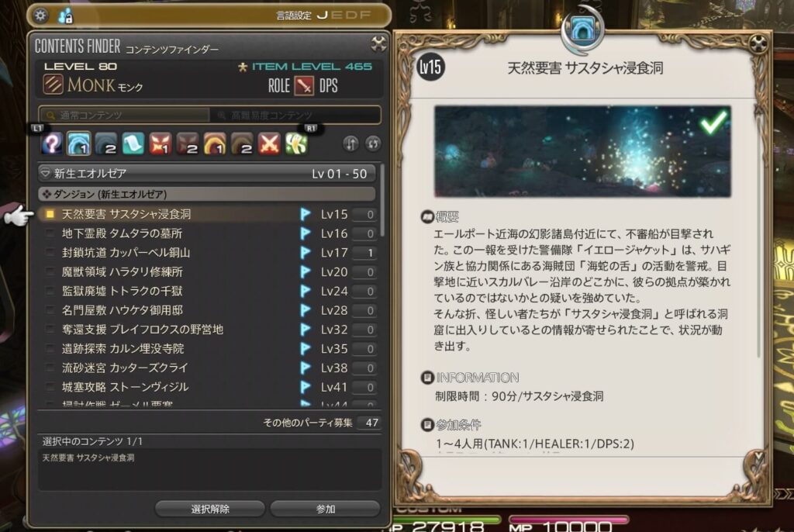Switch to the 通常コンテンツ tab
This screenshot has height=532, width=794.
(x=125, y=115)
